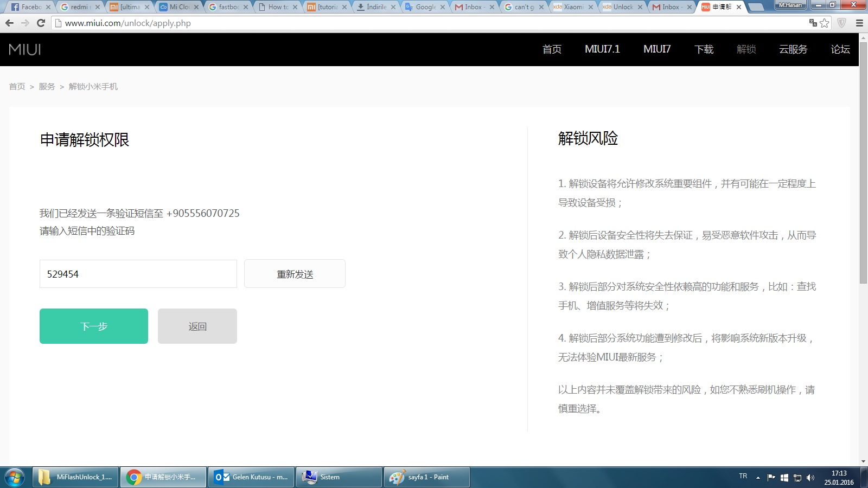Open the Chrome hamburger menu
The height and width of the screenshot is (488, 868).
859,23
